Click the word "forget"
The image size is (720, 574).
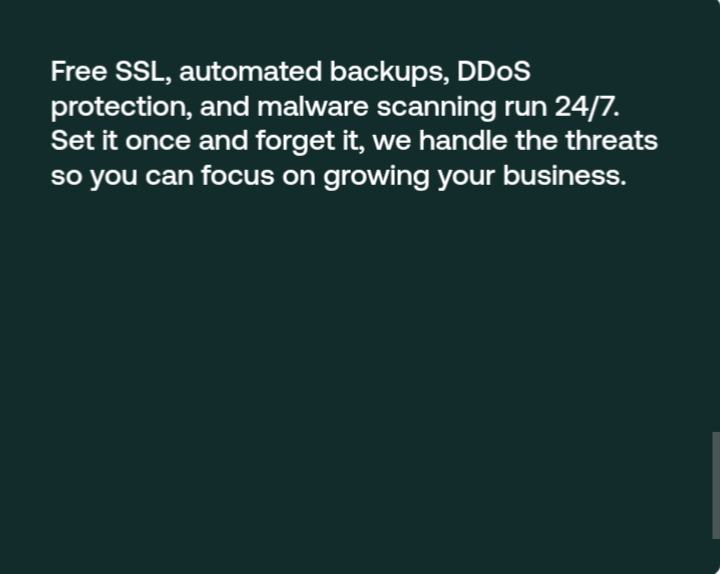click(x=289, y=142)
